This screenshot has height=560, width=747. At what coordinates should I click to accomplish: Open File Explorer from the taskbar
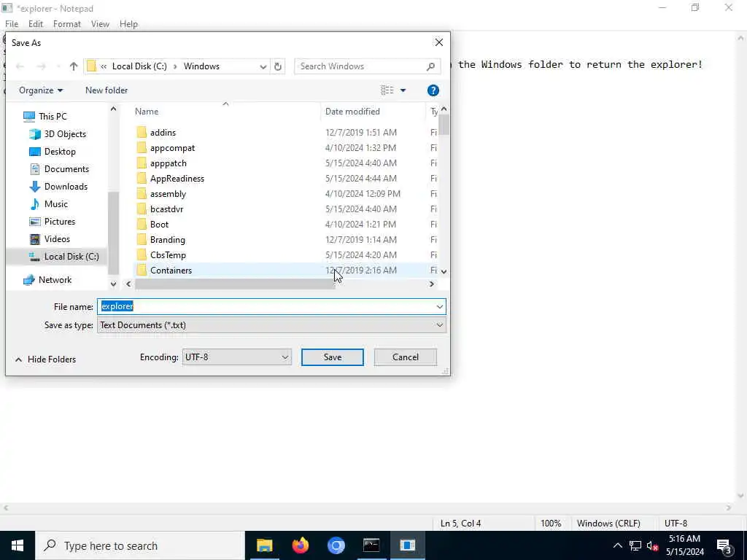click(x=264, y=545)
